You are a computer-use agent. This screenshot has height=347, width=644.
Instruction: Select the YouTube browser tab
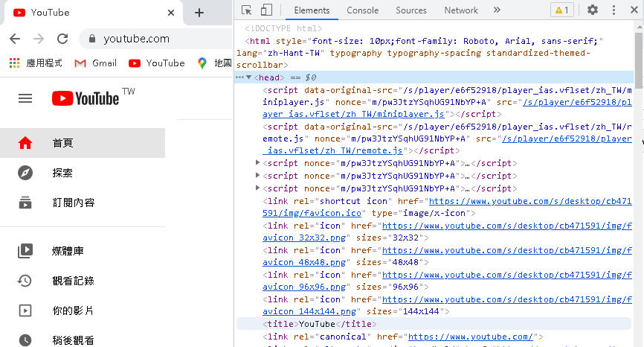pyautogui.click(x=94, y=13)
